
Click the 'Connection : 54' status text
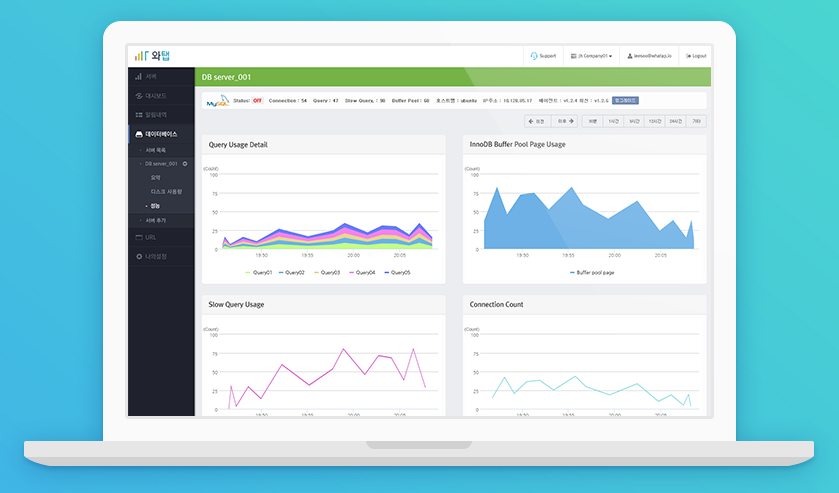tap(287, 101)
